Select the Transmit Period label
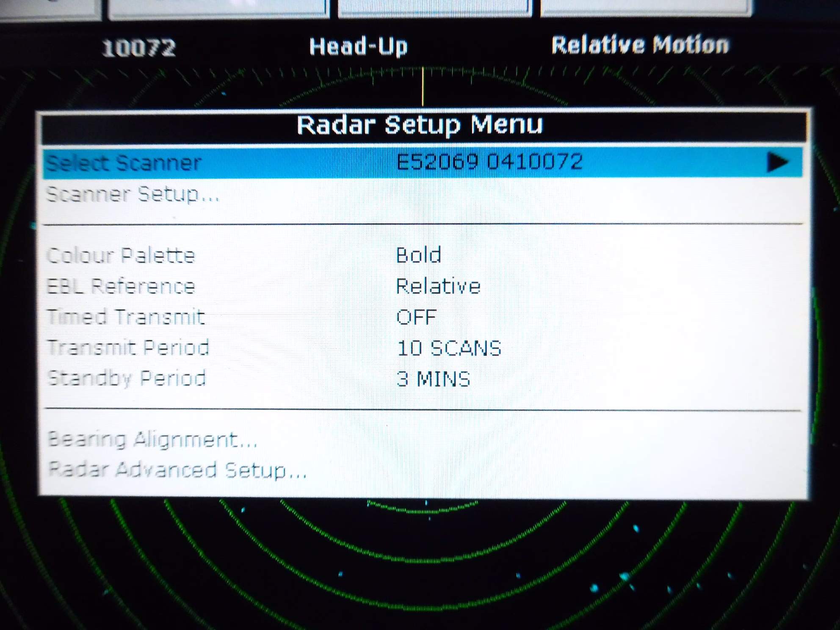 [128, 348]
